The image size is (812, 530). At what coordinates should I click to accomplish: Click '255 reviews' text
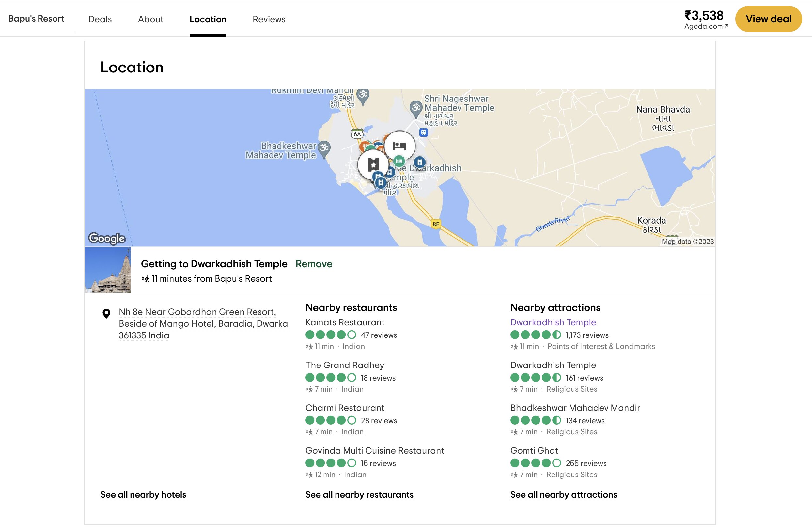click(x=586, y=463)
